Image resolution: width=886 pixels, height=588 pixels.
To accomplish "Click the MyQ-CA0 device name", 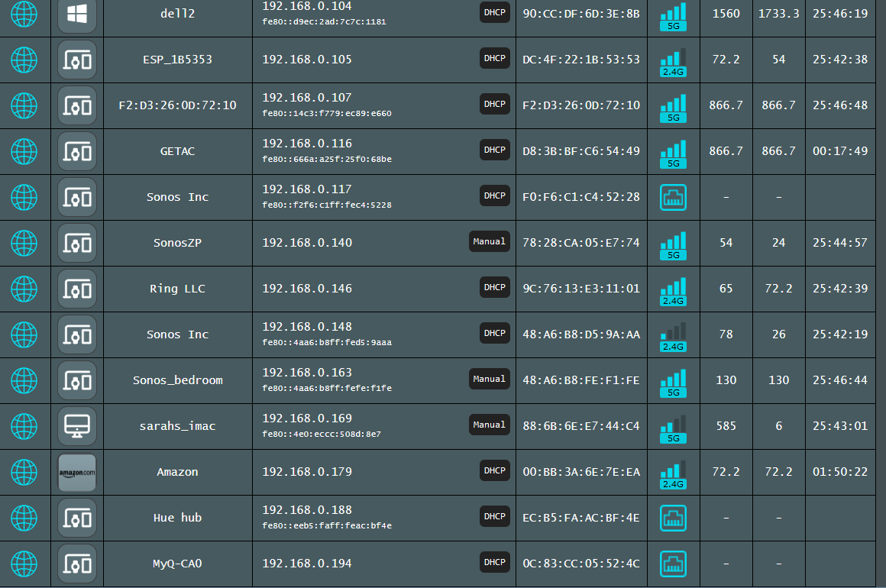I will click(x=177, y=564).
